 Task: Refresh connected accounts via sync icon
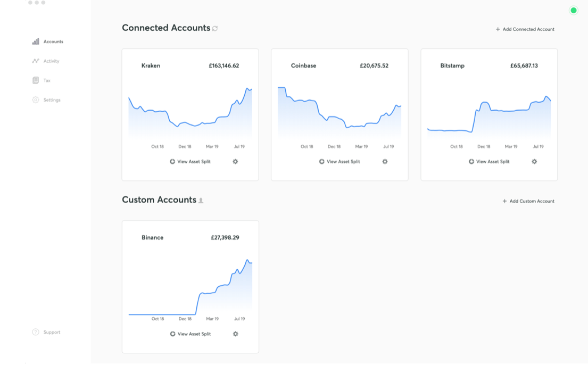pos(215,29)
